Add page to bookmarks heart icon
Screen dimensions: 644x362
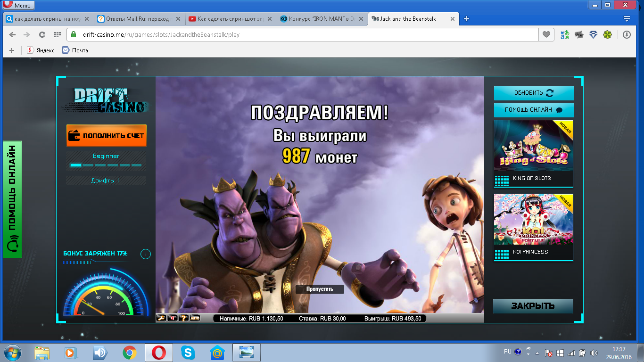click(x=546, y=34)
